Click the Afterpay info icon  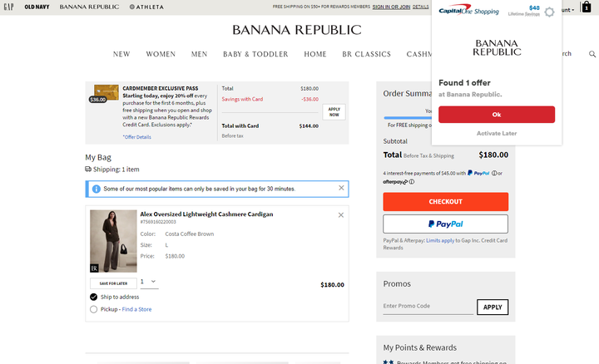point(412,182)
